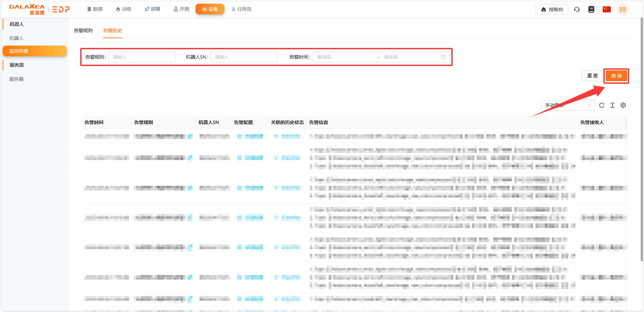
Task: Click the 机器人SN input field
Action: click(x=244, y=57)
